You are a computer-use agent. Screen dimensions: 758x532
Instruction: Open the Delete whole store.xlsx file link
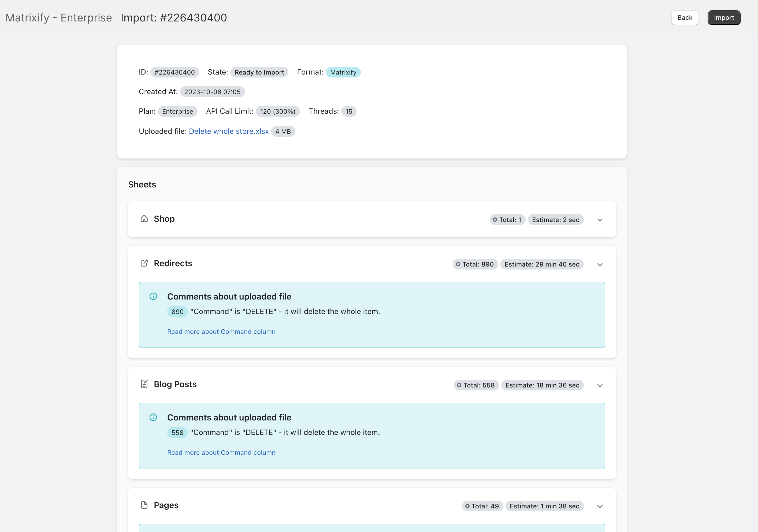click(229, 131)
